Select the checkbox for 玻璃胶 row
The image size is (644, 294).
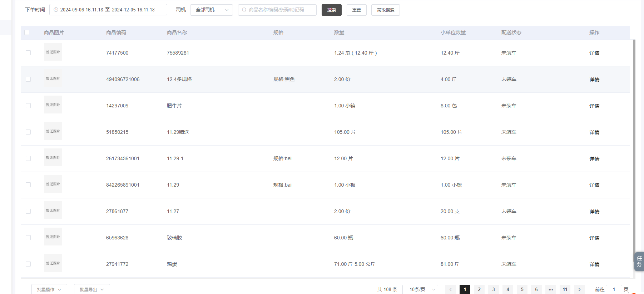28,238
